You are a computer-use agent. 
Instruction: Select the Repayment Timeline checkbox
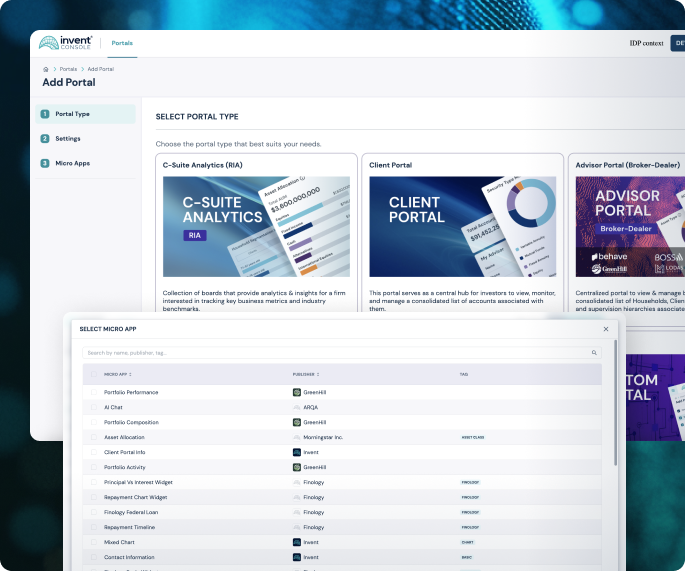click(x=93, y=527)
